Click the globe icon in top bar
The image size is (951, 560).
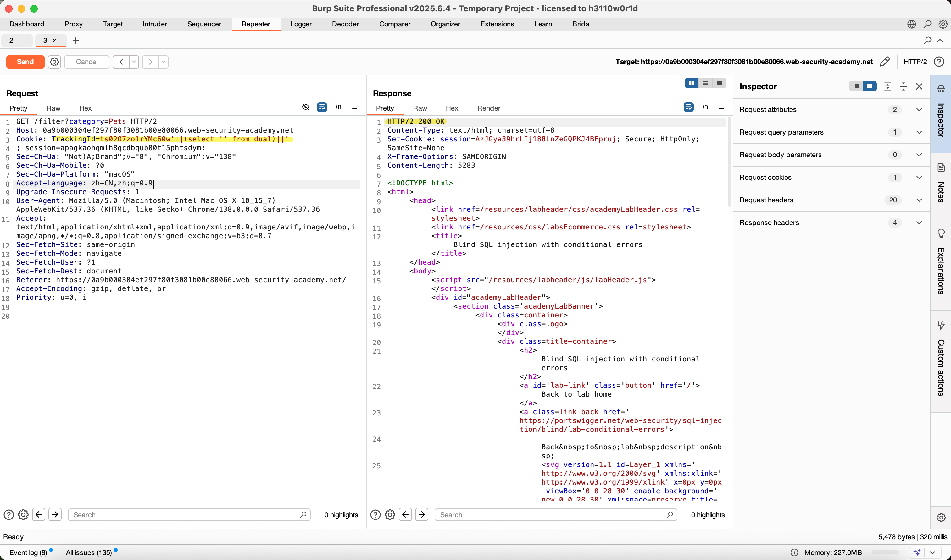pos(911,24)
